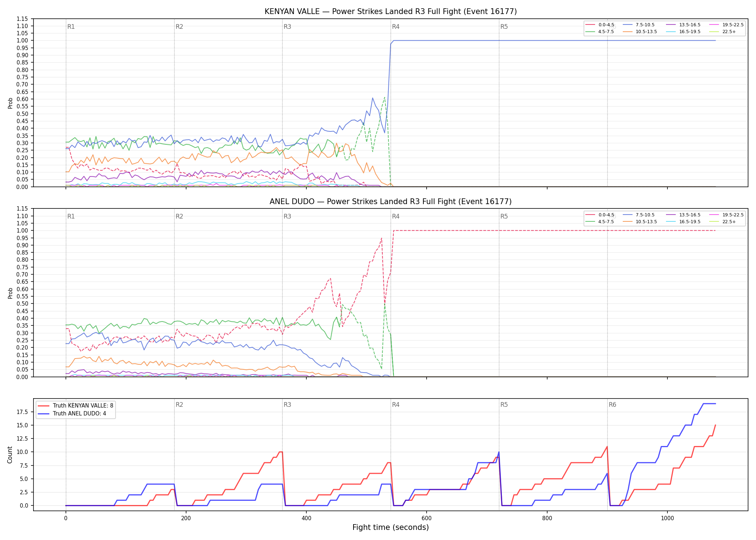756x540 pixels.
Task: Click the Truth KENYAN VALLE: 8 legend entry
Action: pos(76,406)
